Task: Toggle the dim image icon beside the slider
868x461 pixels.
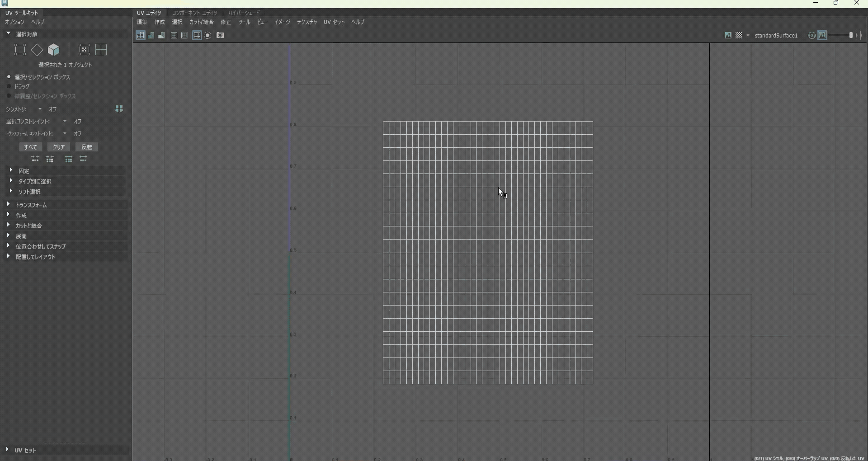Action: click(823, 35)
